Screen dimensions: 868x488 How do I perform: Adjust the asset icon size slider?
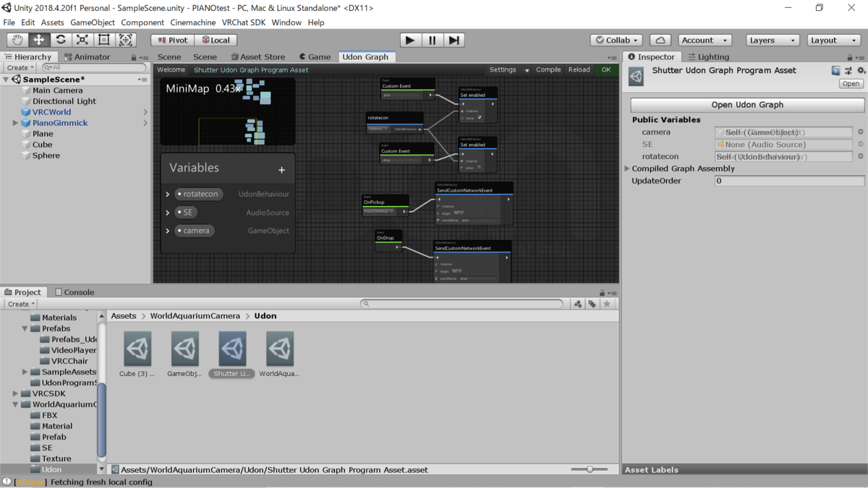[x=590, y=470]
